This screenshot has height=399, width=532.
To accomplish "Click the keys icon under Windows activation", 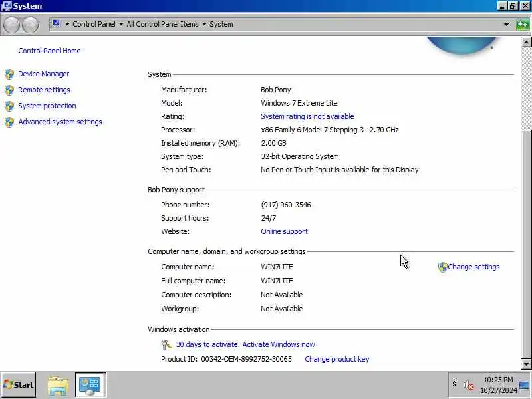I will tap(166, 345).
